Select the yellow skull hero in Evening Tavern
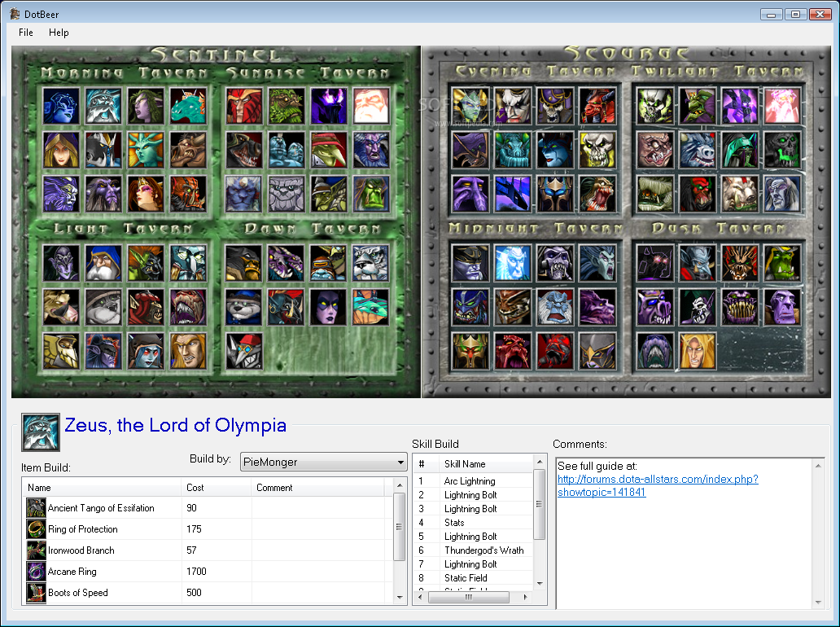This screenshot has height=627, width=840. 597,150
